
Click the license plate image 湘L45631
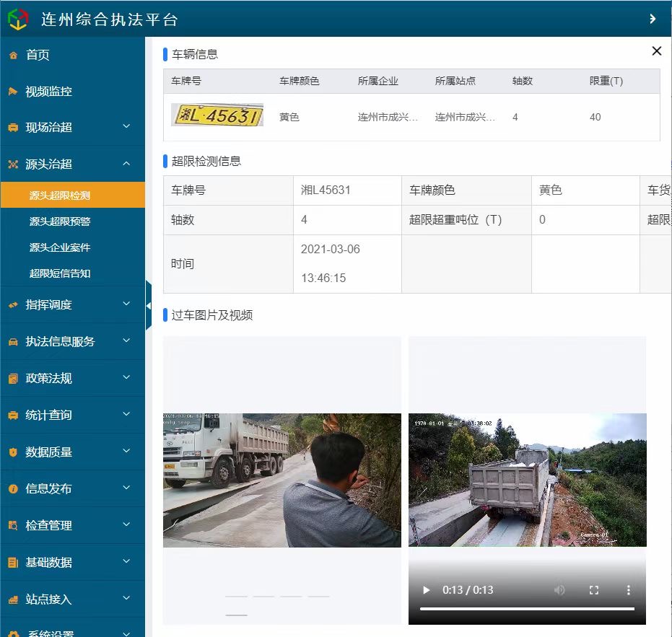217,115
